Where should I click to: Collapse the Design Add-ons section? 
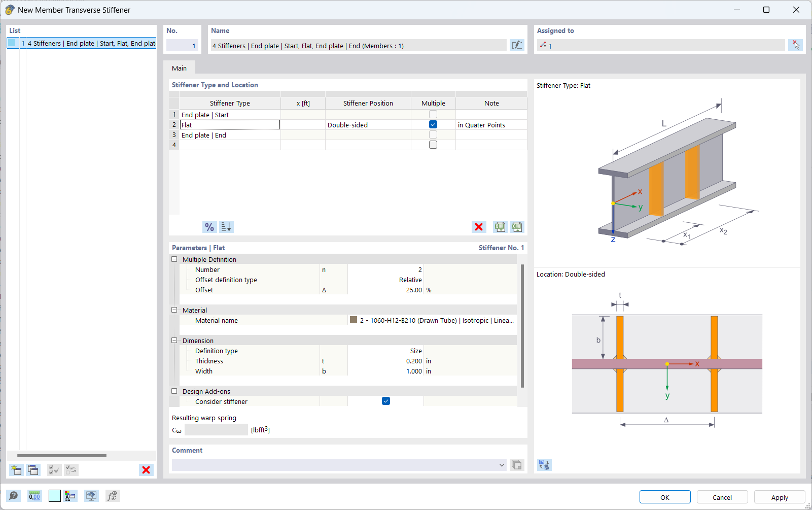point(174,391)
